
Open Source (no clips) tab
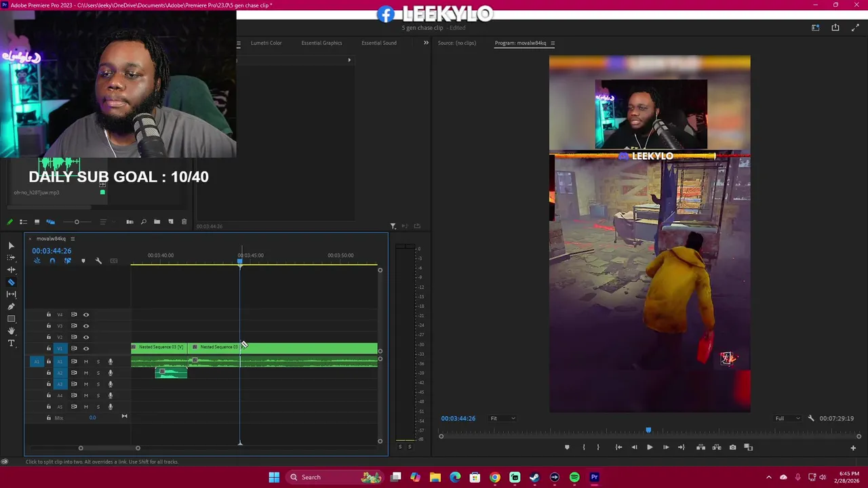(x=456, y=43)
